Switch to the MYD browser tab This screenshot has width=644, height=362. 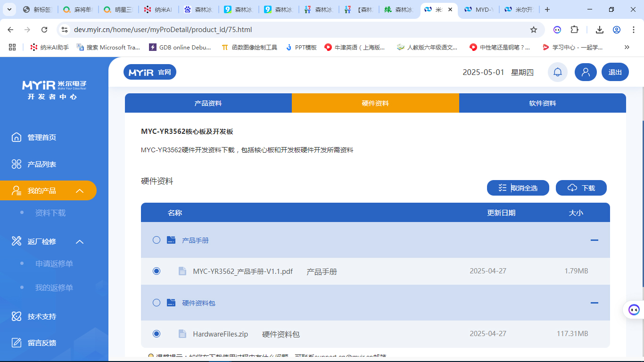point(479,9)
